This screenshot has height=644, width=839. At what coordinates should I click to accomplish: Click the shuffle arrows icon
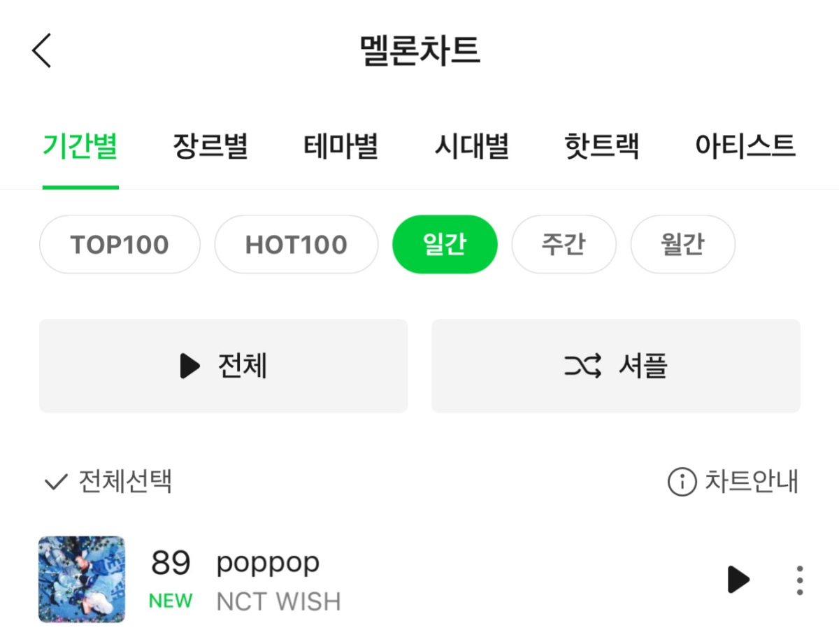582,366
